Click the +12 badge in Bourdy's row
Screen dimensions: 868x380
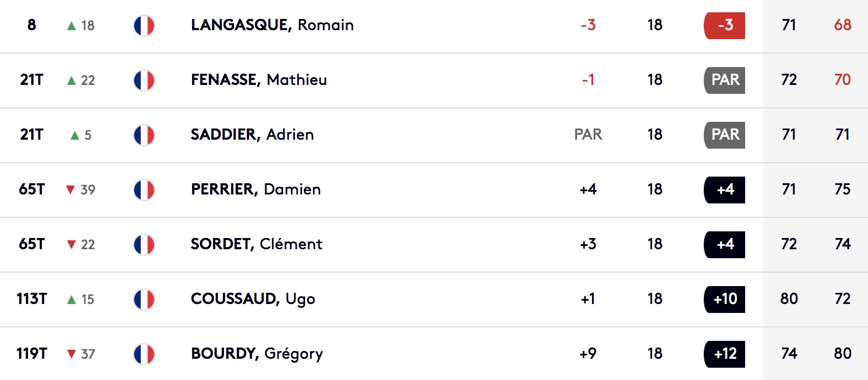point(724,354)
